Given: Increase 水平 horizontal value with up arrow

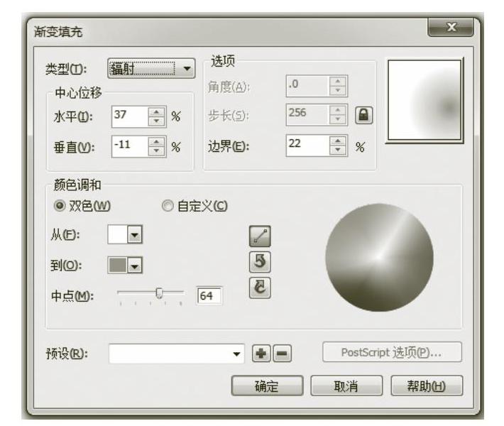Looking at the screenshot, I should 157,111.
